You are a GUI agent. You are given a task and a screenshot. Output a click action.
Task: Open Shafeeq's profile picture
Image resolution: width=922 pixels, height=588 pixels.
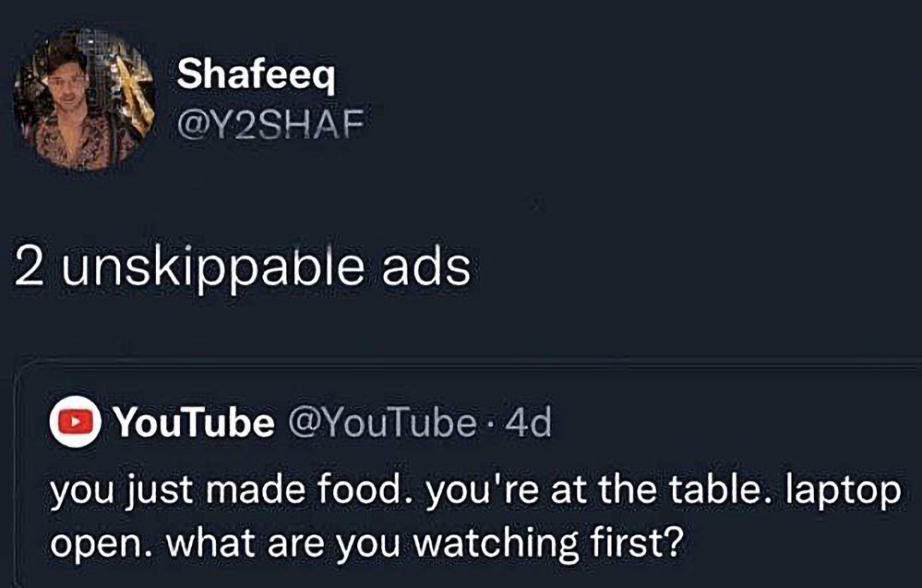tap(85, 100)
